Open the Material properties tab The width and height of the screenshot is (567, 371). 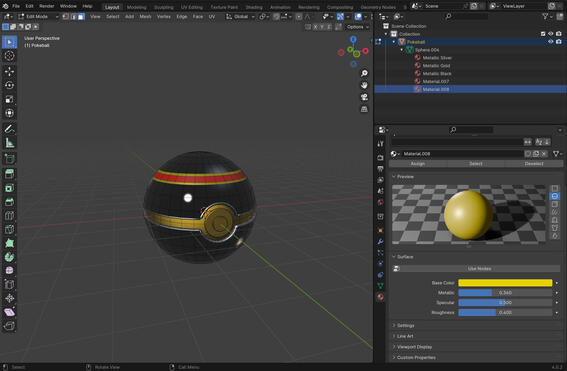[x=380, y=297]
